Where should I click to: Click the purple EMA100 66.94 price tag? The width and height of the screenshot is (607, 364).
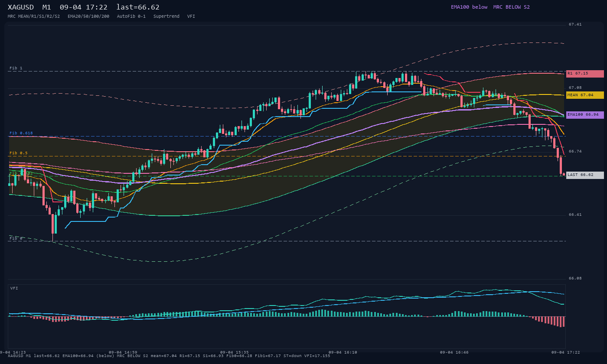(585, 115)
